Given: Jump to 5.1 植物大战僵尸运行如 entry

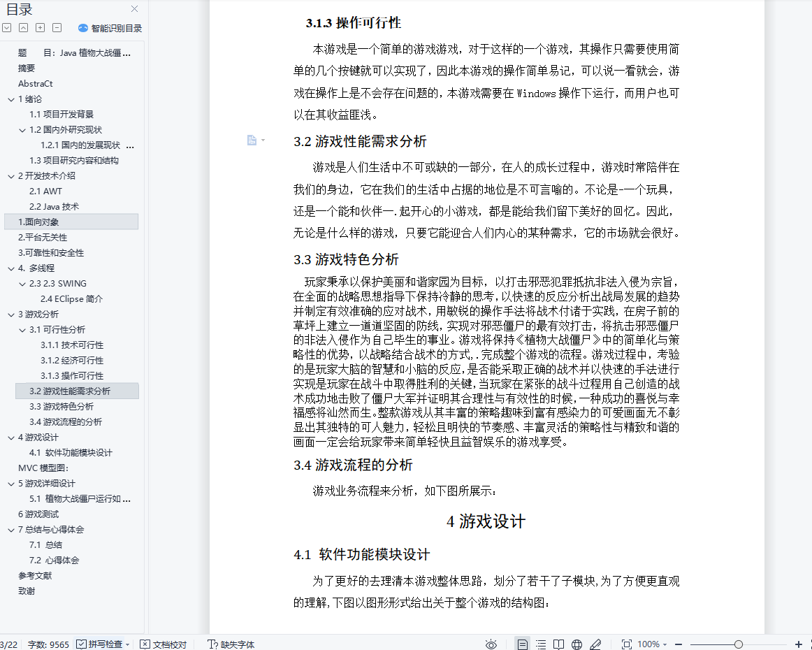Looking at the screenshot, I should 80,499.
